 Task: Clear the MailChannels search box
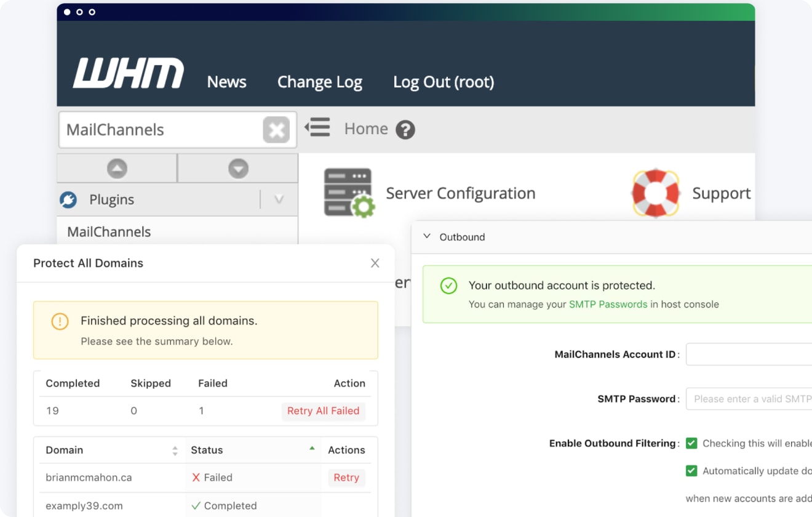[x=276, y=130]
